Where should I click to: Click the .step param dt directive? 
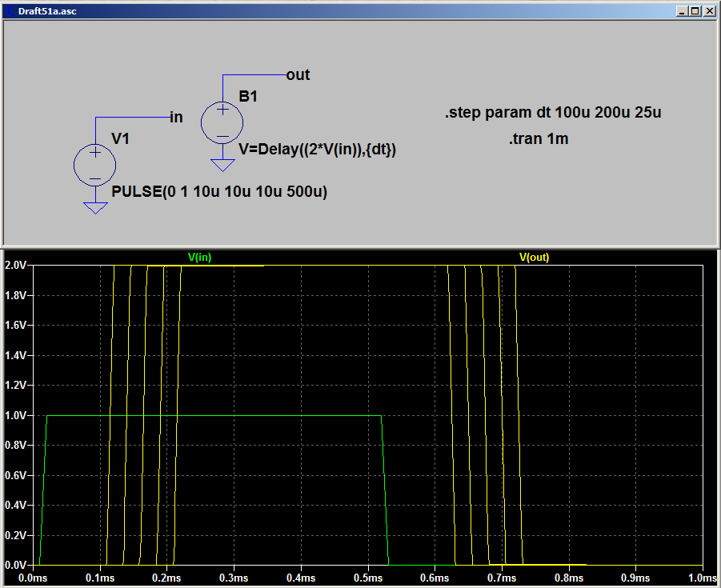tap(553, 113)
